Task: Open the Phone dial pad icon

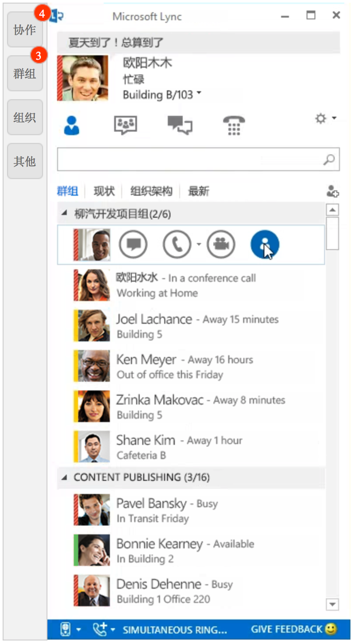Action: pos(234,126)
